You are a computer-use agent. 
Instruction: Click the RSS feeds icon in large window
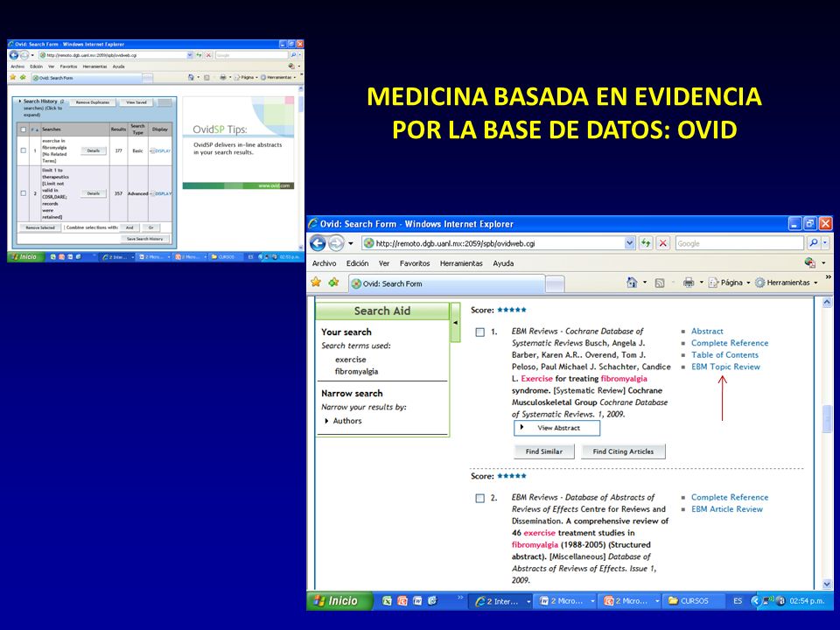660,283
